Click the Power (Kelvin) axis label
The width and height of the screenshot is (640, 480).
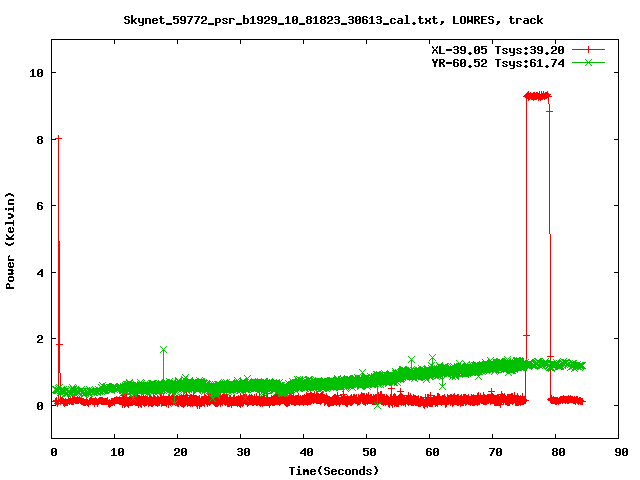pos(10,241)
